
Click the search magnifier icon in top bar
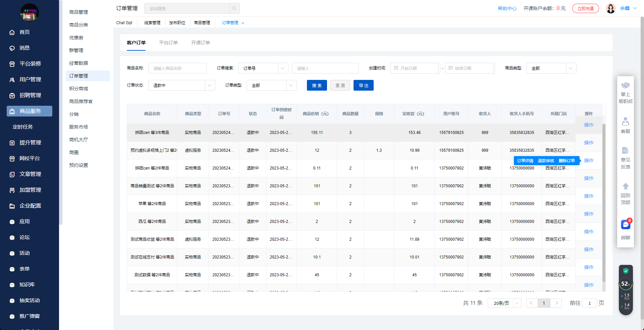pos(234,8)
